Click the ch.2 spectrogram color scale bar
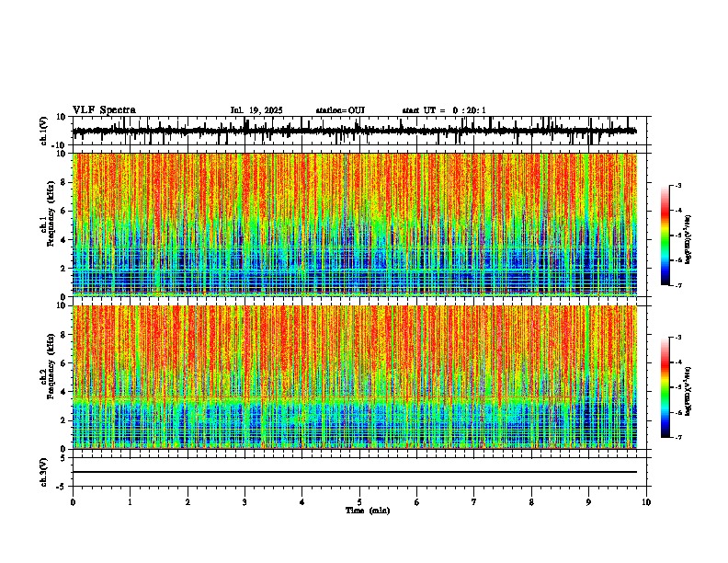The height and width of the screenshot is (563, 728). point(665,387)
